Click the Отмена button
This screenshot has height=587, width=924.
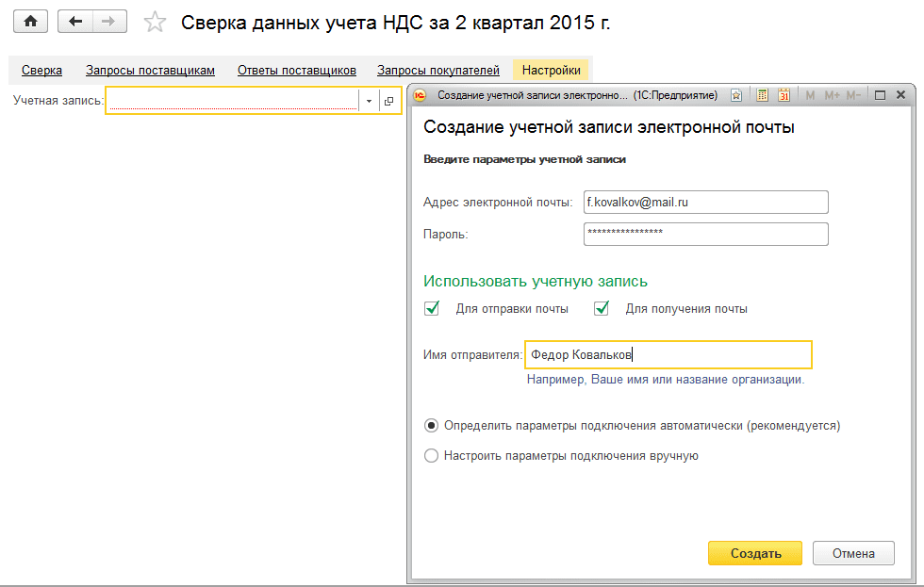(852, 553)
